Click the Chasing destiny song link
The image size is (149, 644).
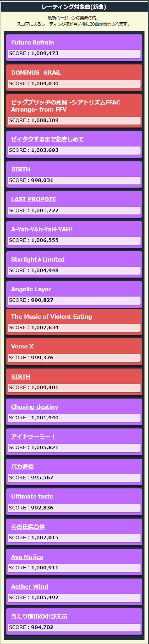click(x=35, y=407)
